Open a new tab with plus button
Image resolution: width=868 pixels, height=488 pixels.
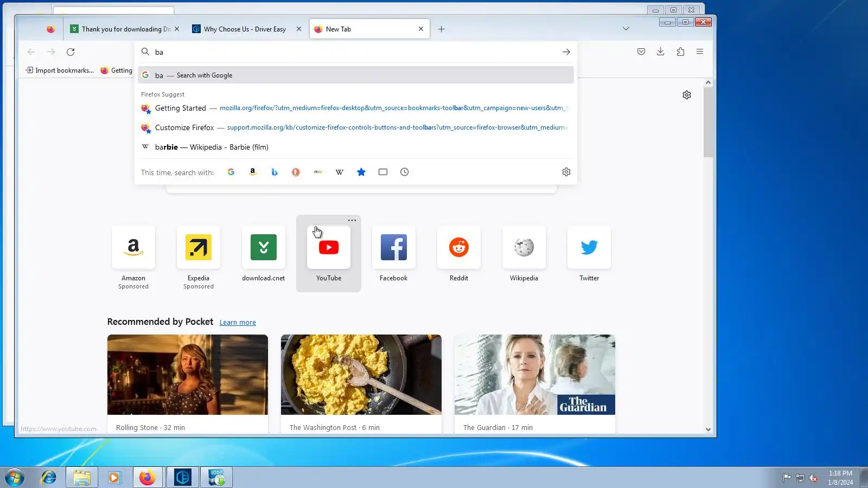click(x=442, y=29)
